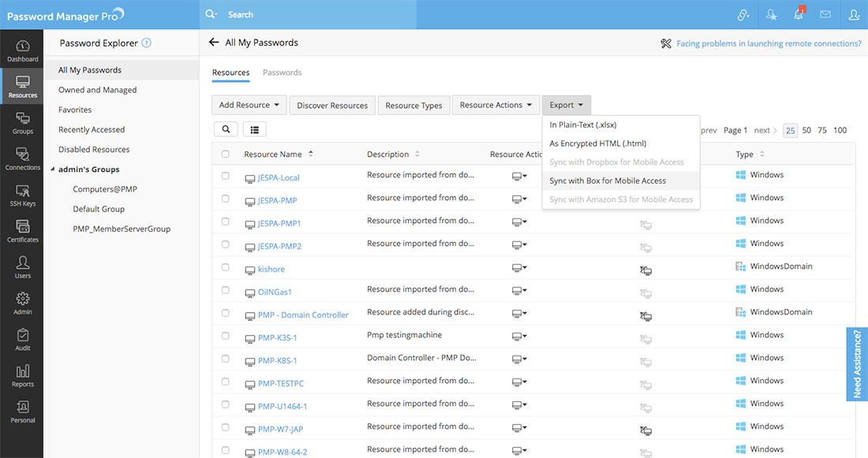Screen dimensions: 868x458
Task: Open the column chooser list icon
Action: [255, 129]
